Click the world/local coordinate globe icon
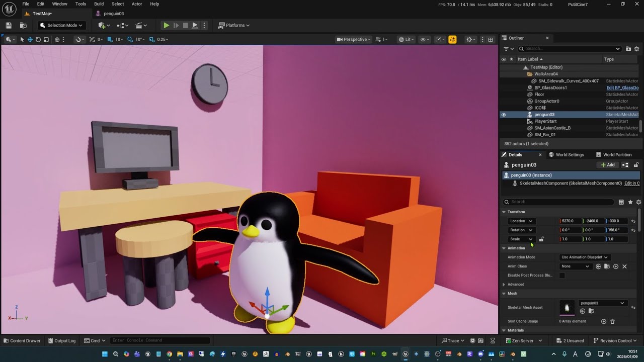 click(57, 39)
